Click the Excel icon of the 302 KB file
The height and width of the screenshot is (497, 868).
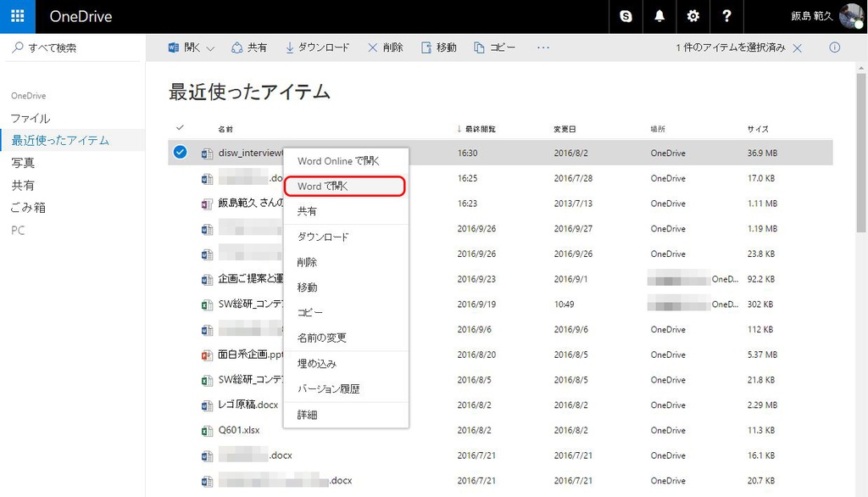point(207,304)
